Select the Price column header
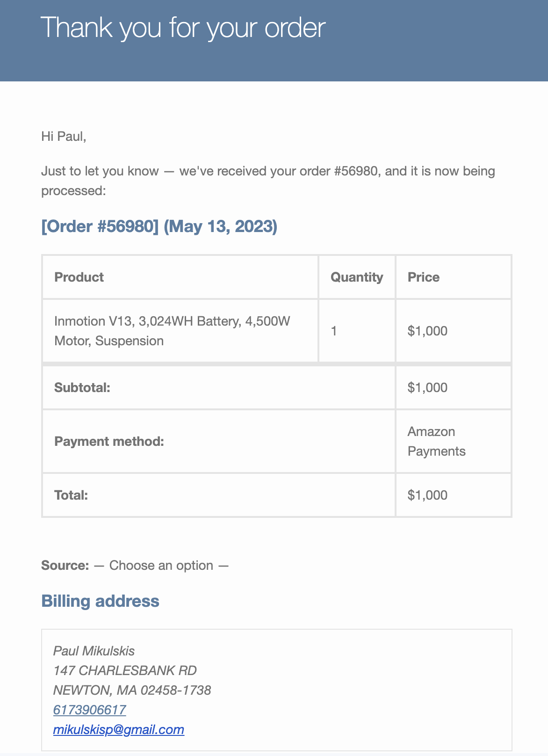This screenshot has width=548, height=756. click(423, 277)
